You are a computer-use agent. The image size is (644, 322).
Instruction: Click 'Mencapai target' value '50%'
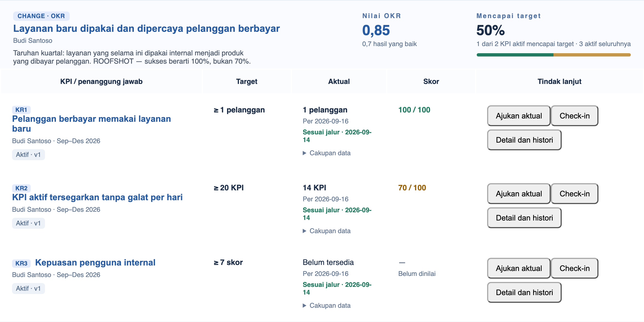(x=490, y=30)
